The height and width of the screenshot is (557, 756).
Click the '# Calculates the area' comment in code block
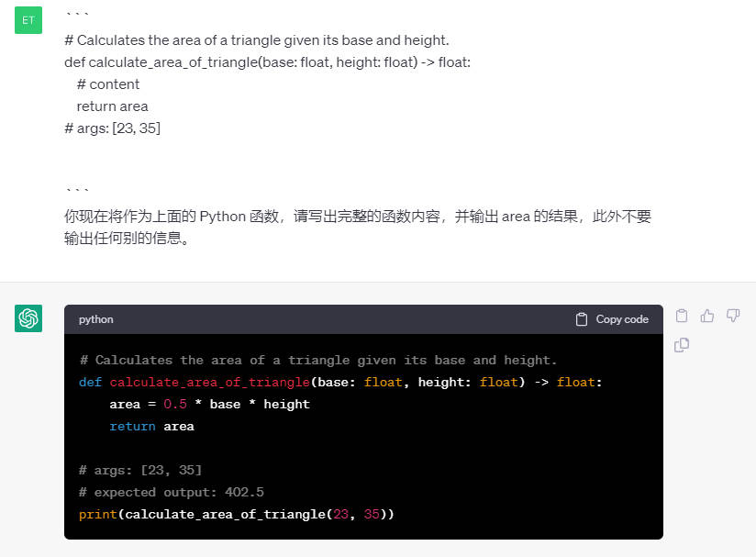318,360
